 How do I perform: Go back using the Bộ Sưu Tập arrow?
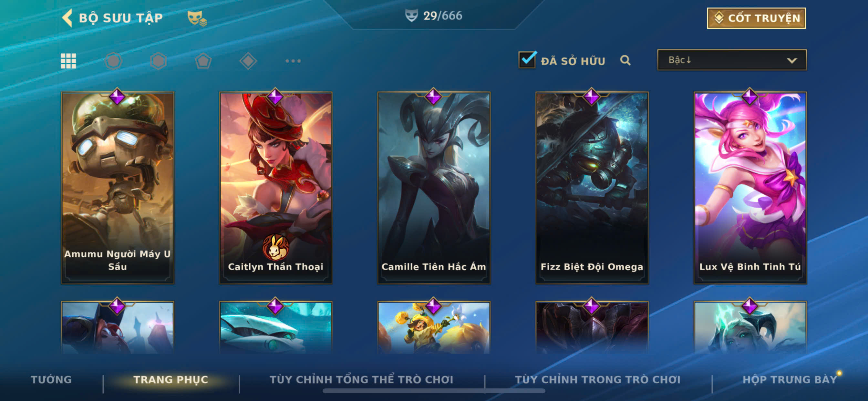67,18
